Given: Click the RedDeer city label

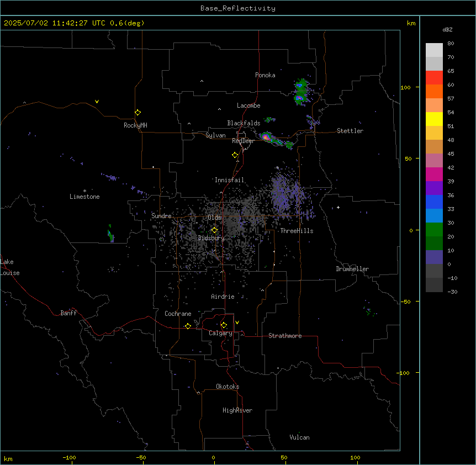Looking at the screenshot, I should pos(244,141).
